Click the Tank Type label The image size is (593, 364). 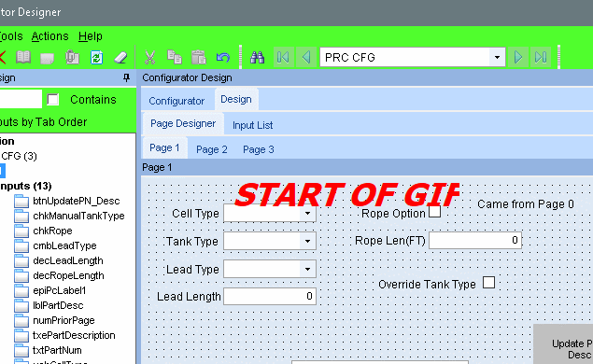tap(192, 242)
